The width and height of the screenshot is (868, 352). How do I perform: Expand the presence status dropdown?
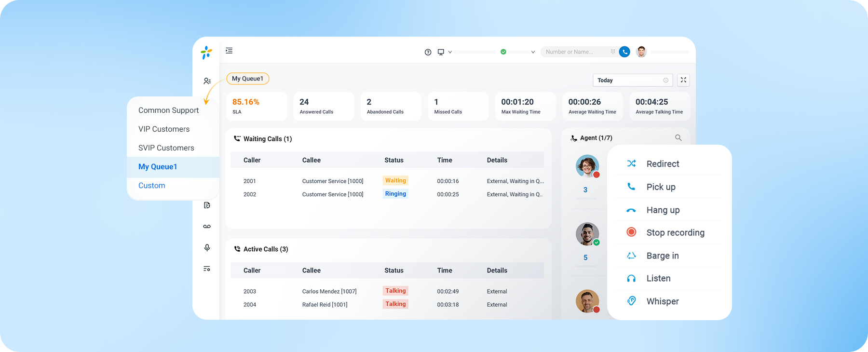[532, 52]
